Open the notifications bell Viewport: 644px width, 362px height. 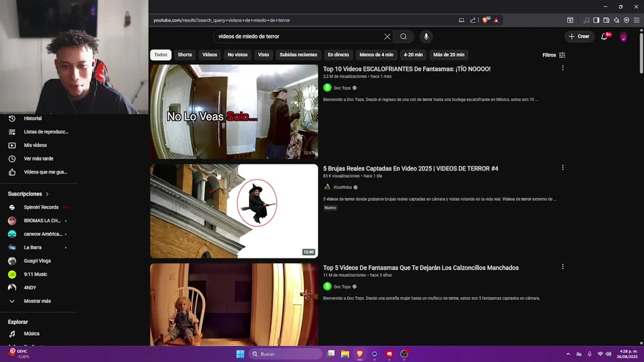click(604, 36)
